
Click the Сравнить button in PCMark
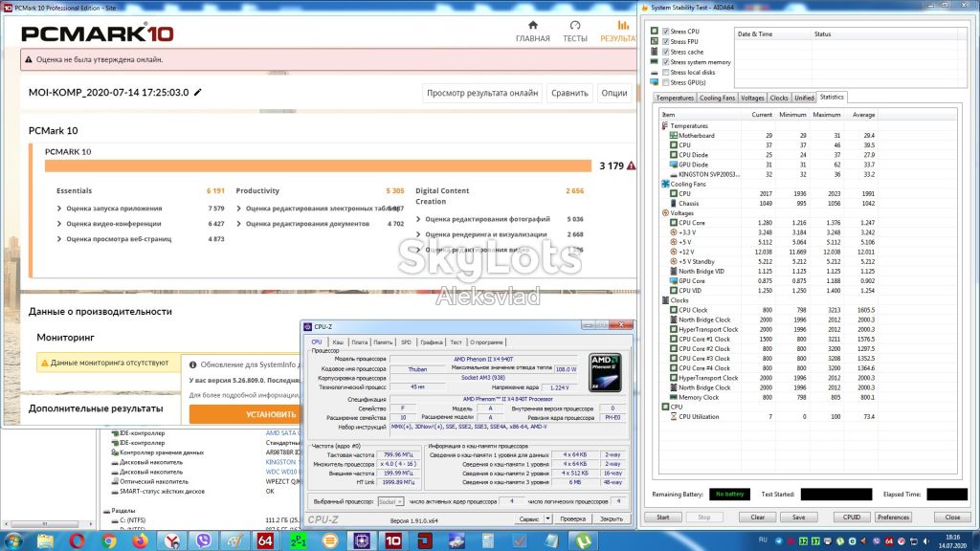(569, 93)
